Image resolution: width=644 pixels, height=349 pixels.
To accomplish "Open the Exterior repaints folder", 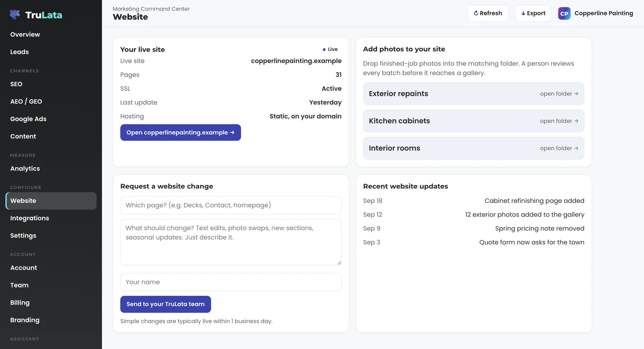I will (473, 94).
